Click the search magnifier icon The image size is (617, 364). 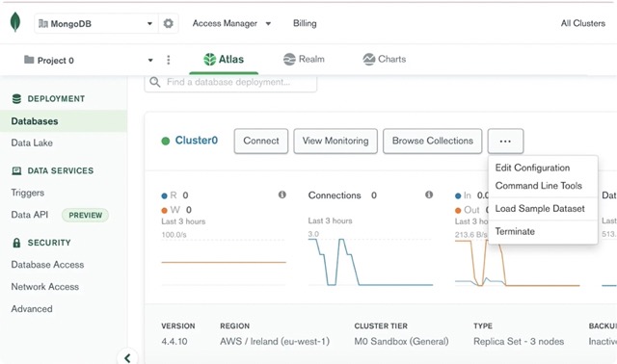[155, 82]
